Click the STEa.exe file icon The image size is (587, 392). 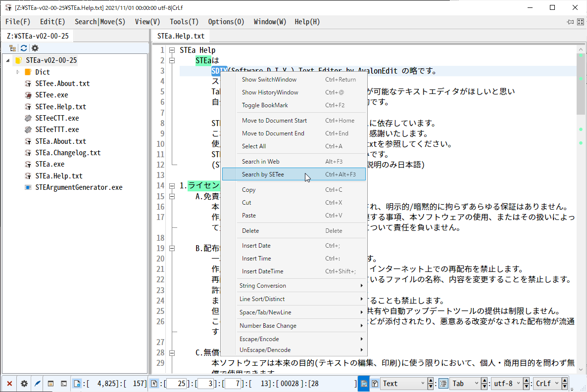pyautogui.click(x=28, y=164)
